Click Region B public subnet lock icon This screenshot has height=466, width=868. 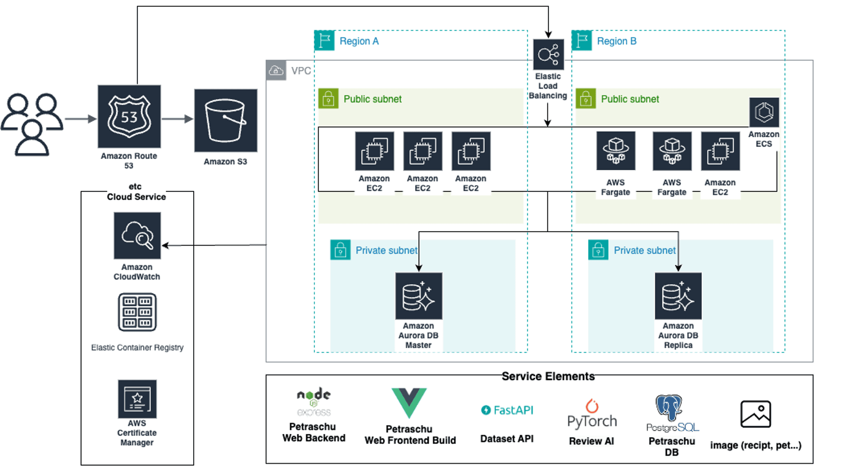[x=586, y=99]
